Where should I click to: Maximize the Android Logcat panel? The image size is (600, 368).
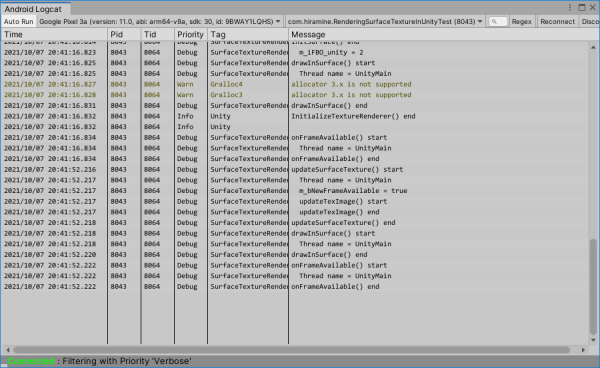582,7
